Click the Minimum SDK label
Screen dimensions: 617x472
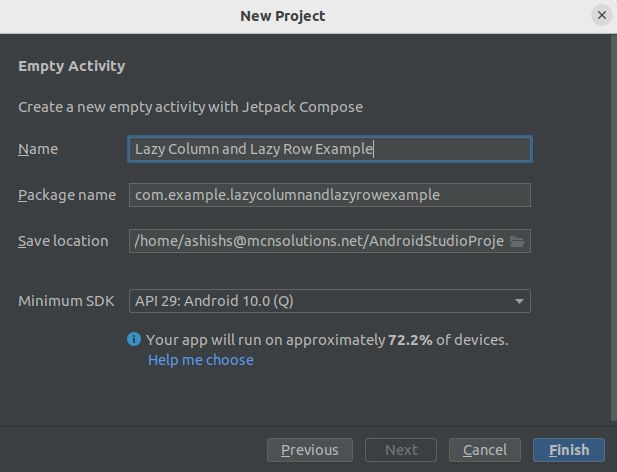(66, 301)
